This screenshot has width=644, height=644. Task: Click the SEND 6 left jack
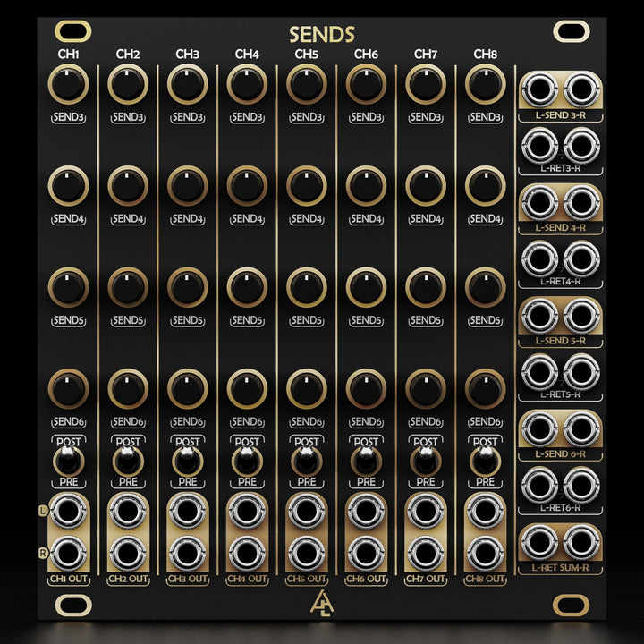coord(539,428)
